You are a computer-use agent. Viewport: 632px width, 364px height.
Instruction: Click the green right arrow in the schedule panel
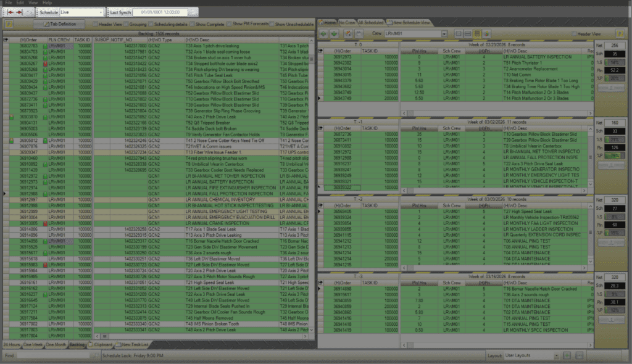[336, 33]
